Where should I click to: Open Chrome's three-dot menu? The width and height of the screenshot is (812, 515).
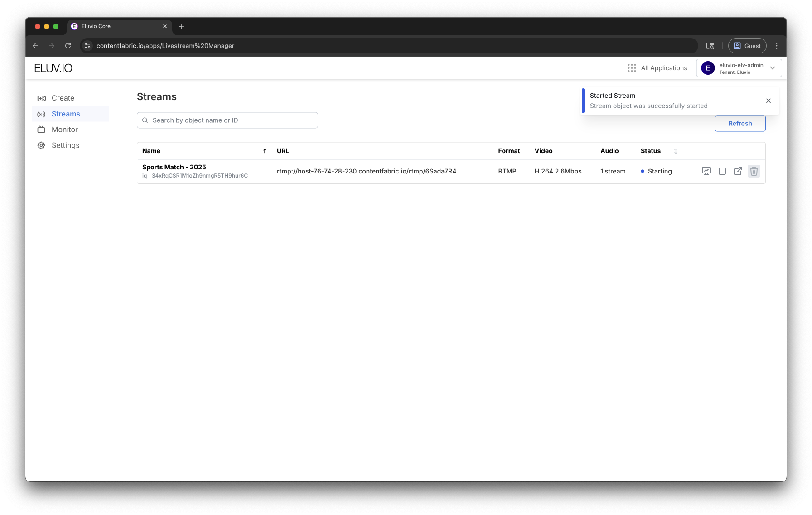click(x=777, y=46)
